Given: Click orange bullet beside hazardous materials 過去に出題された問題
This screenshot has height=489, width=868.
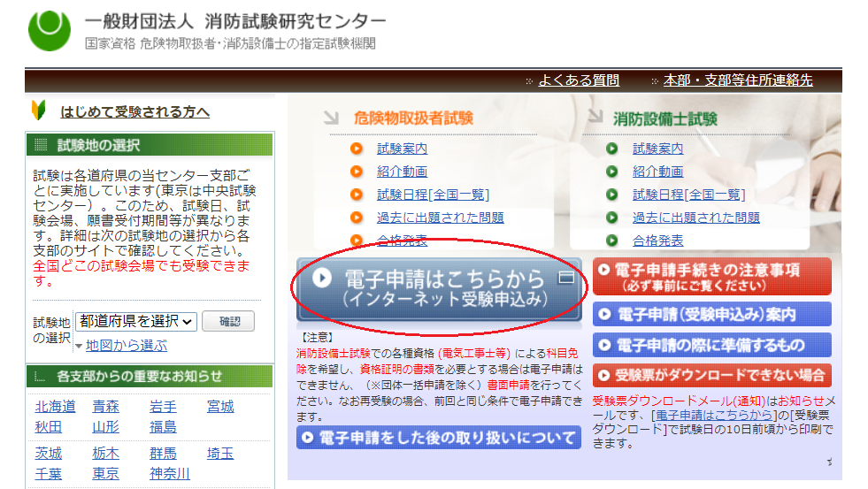Looking at the screenshot, I should tap(357, 218).
